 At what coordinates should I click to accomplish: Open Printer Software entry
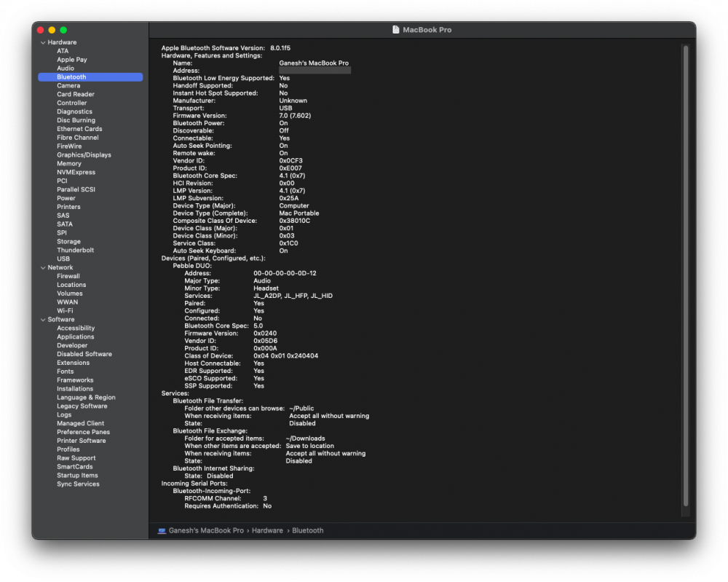tap(82, 441)
